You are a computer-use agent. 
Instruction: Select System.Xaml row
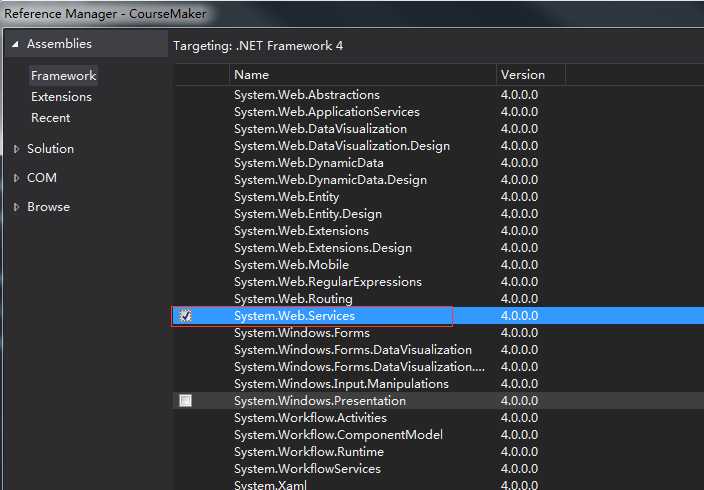(440, 484)
